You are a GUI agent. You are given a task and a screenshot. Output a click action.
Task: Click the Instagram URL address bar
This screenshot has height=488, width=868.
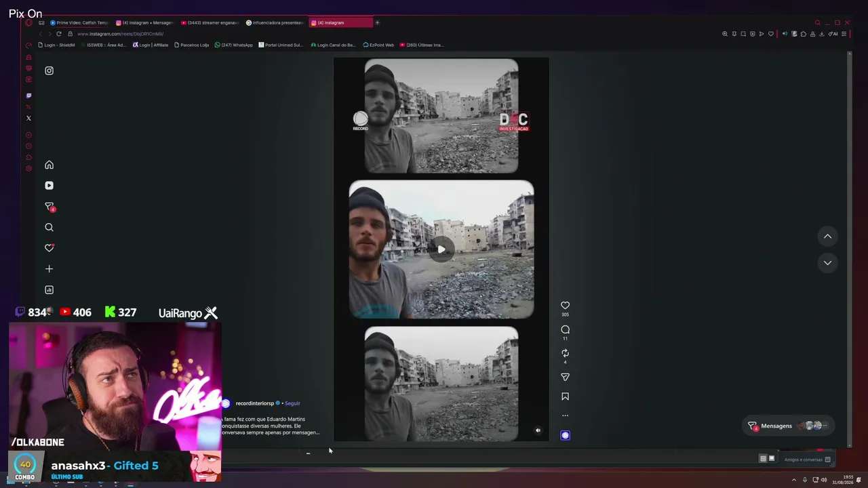(x=120, y=34)
